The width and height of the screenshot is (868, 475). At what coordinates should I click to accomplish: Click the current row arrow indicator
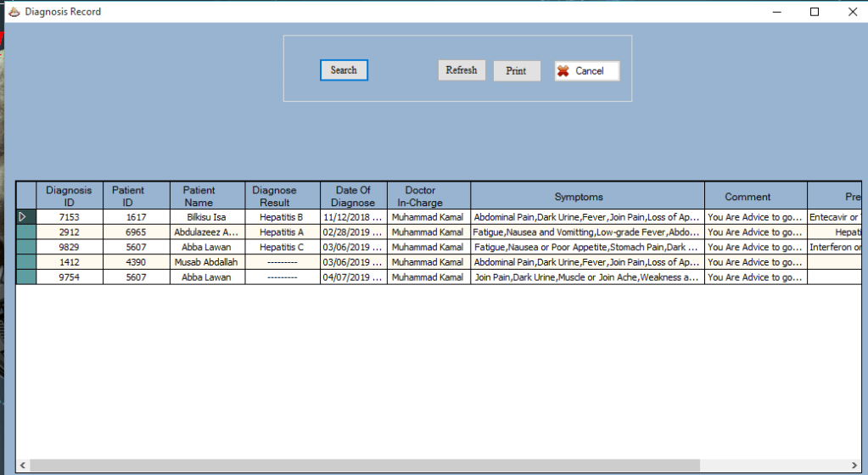[23, 217]
